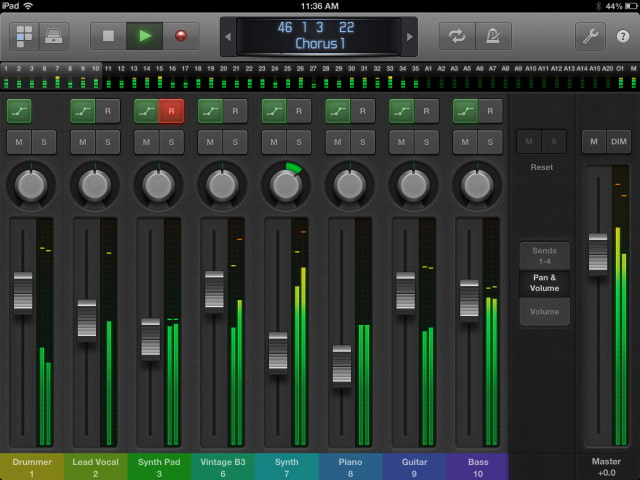Screen dimensions: 640x480
Task: Open the help question mark
Action: tap(623, 36)
